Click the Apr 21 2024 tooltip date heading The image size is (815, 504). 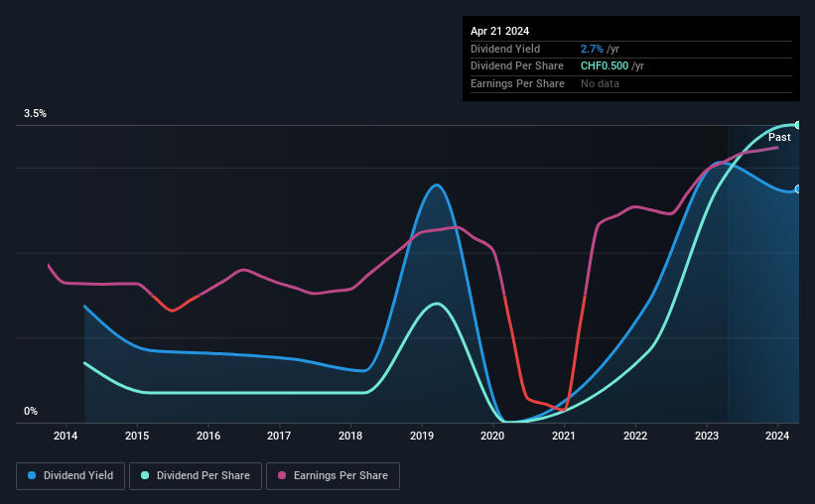pos(500,31)
